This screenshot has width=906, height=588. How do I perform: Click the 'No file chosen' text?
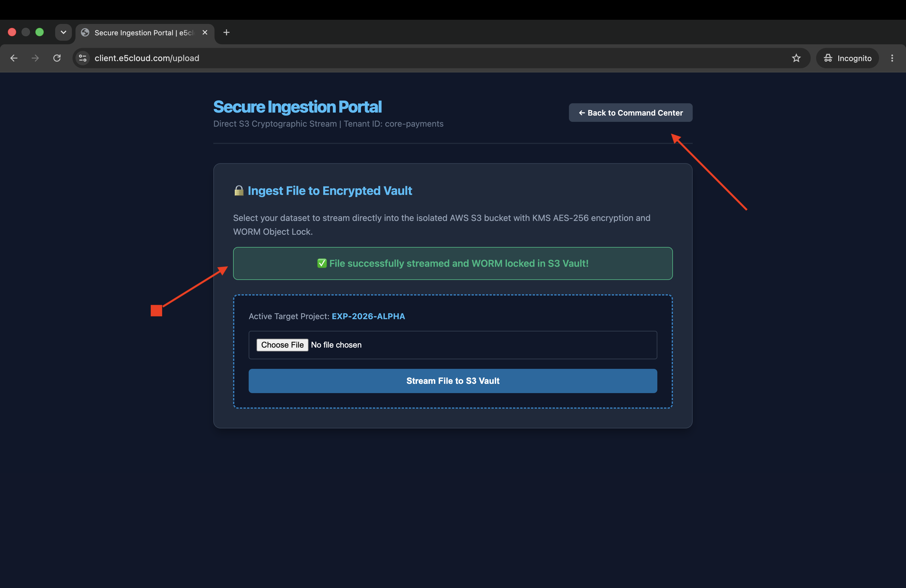336,345
